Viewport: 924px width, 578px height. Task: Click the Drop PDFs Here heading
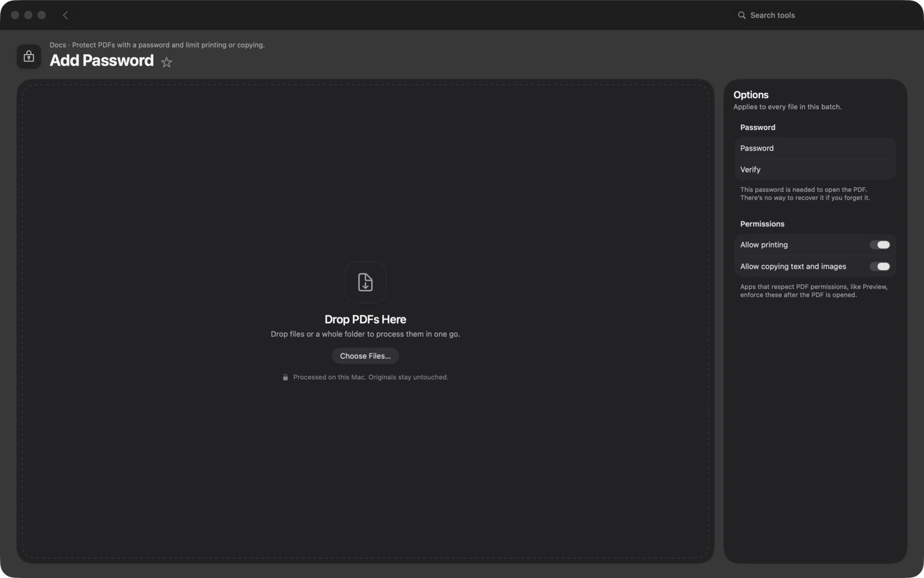(366, 320)
